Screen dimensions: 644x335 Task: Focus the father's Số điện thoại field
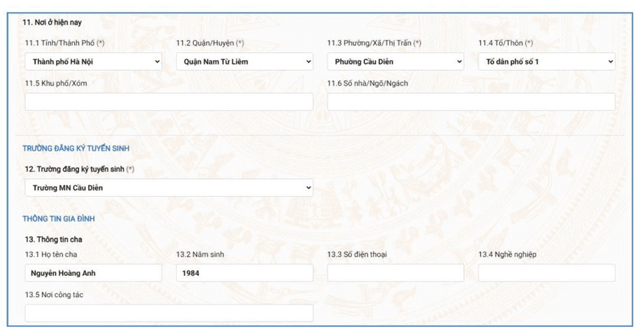point(395,273)
